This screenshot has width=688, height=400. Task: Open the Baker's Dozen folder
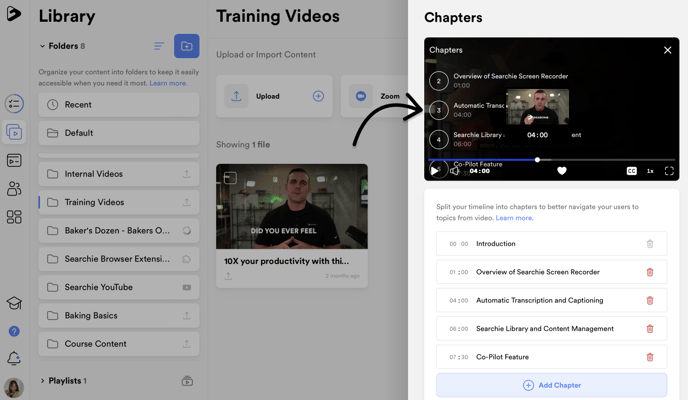[x=119, y=230]
